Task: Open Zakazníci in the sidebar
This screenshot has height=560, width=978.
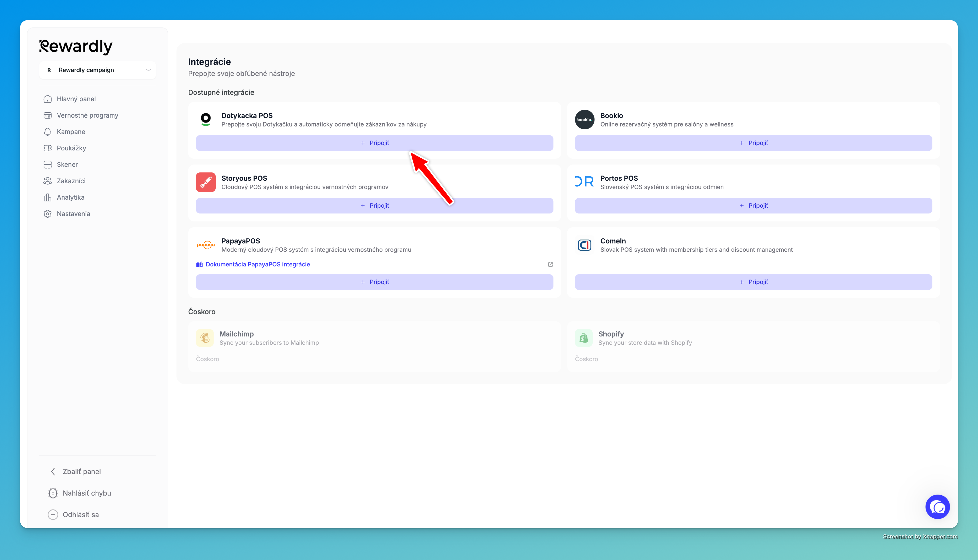Action: pyautogui.click(x=71, y=181)
